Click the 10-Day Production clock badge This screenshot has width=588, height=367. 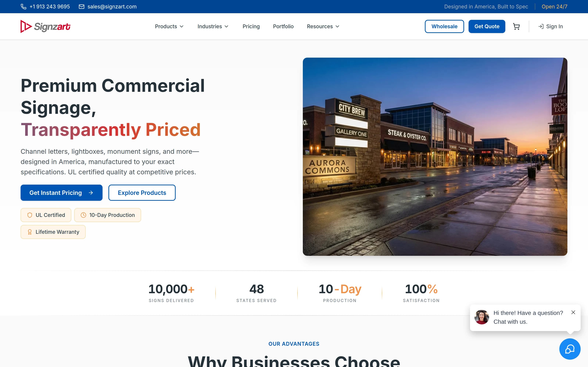tap(108, 215)
